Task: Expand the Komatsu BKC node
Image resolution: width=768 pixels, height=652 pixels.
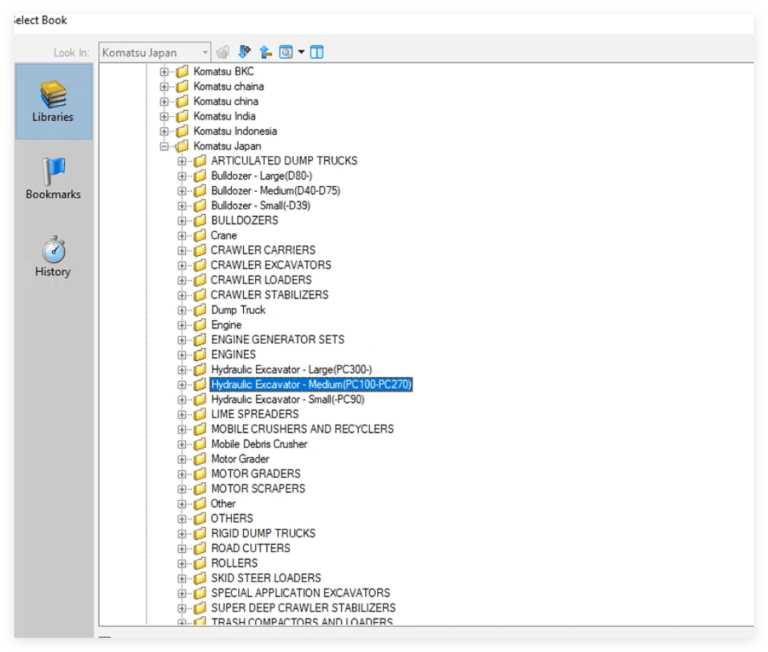Action: [164, 72]
